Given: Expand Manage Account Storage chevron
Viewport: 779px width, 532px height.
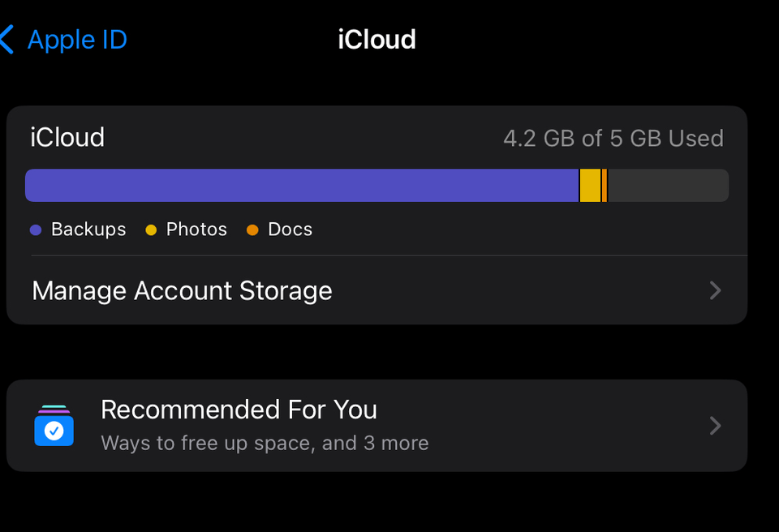Looking at the screenshot, I should [x=715, y=290].
